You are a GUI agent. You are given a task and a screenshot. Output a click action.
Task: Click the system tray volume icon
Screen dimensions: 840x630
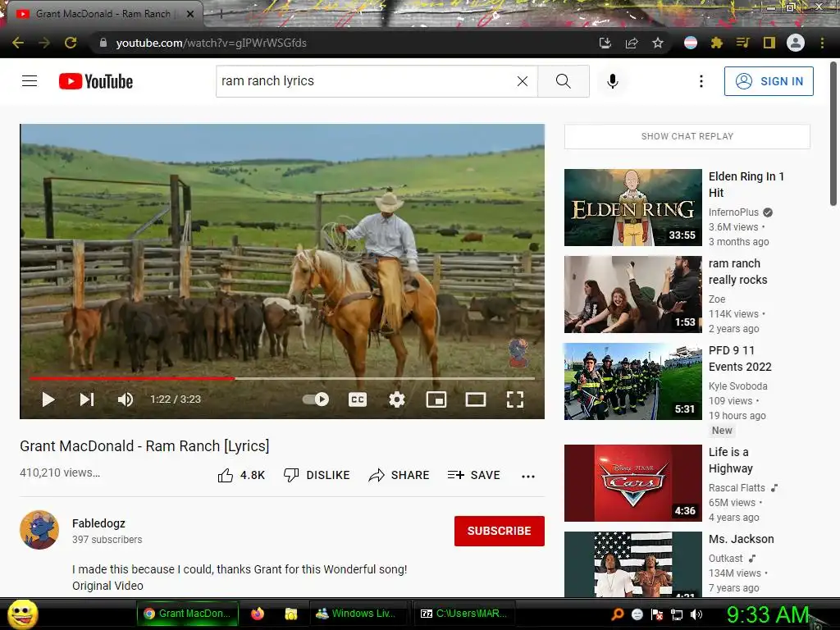pos(696,614)
